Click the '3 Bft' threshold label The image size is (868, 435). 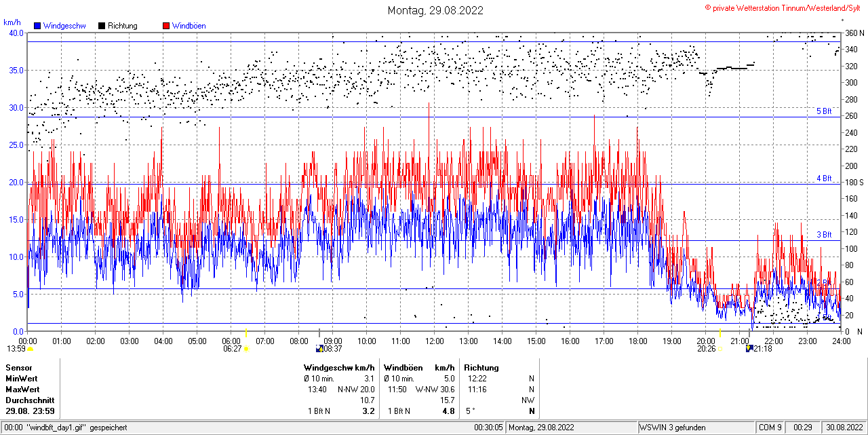(x=823, y=235)
